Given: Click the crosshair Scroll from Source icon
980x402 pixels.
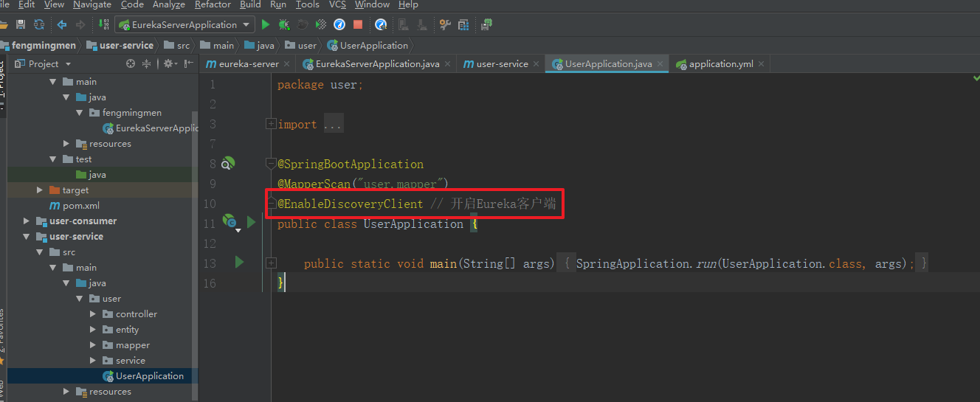Looking at the screenshot, I should (x=131, y=63).
